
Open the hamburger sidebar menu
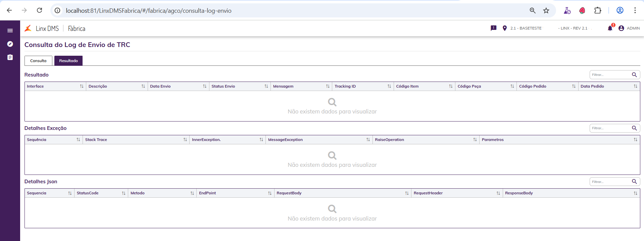click(10, 31)
